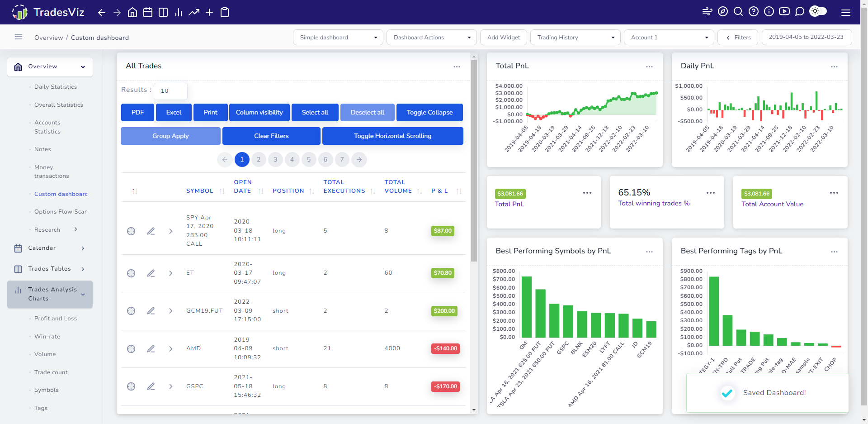Open the Dashboard Actions dropdown
Image resolution: width=868 pixels, height=424 pixels.
click(x=432, y=38)
